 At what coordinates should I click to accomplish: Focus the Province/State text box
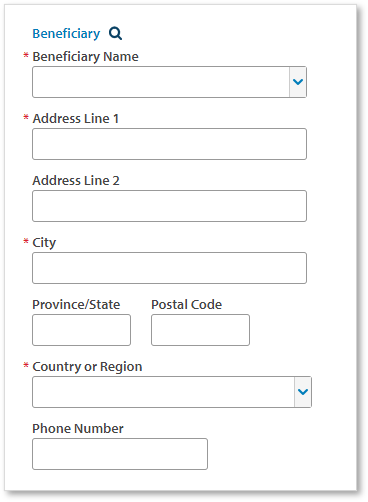pos(81,330)
